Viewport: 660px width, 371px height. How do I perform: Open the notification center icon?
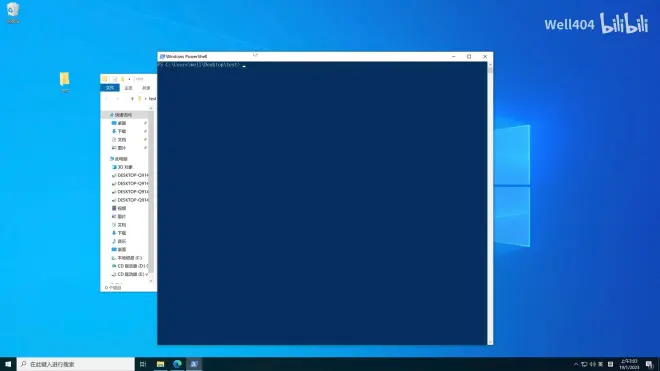(x=649, y=364)
